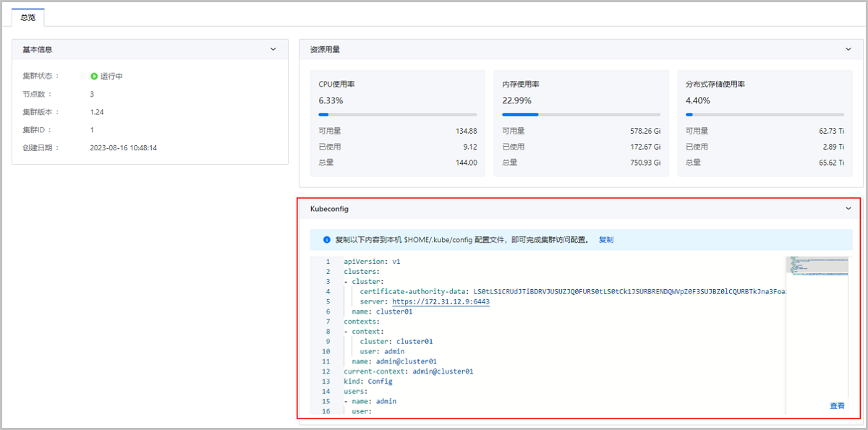Image resolution: width=868 pixels, height=430 pixels.
Task: Click the 运行中 status text
Action: point(112,76)
